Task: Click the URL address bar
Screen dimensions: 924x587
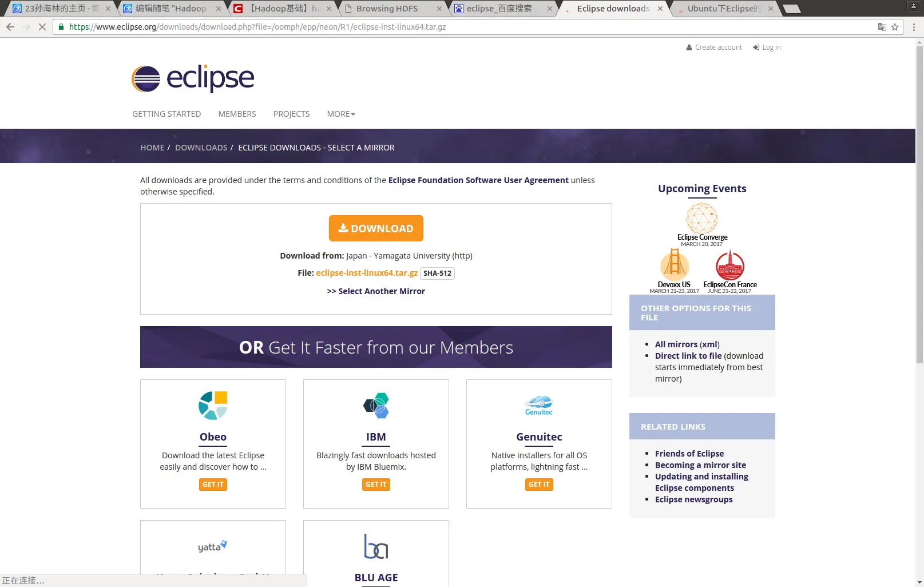Action: 469,27
